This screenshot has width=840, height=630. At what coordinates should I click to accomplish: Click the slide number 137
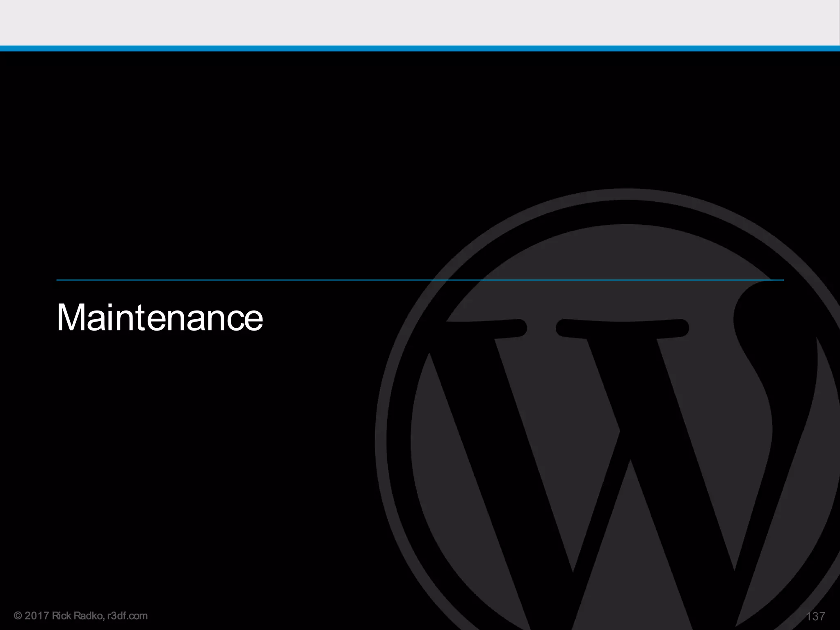tap(815, 616)
